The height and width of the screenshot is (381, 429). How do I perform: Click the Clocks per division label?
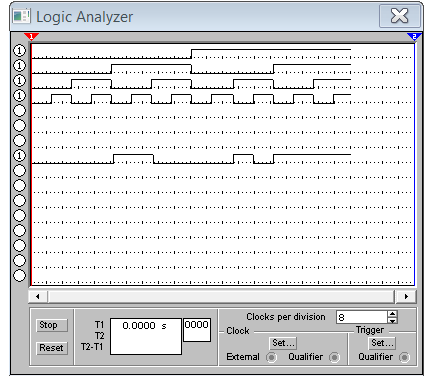pos(286,317)
